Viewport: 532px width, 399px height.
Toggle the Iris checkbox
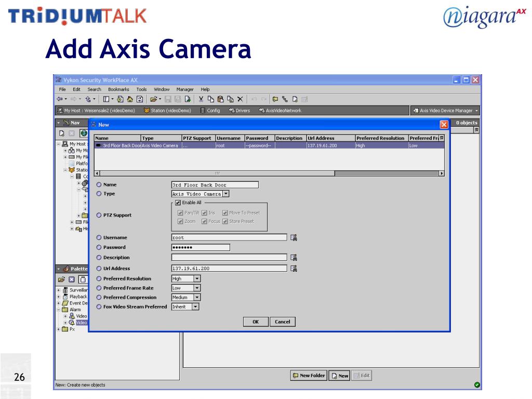click(x=204, y=212)
